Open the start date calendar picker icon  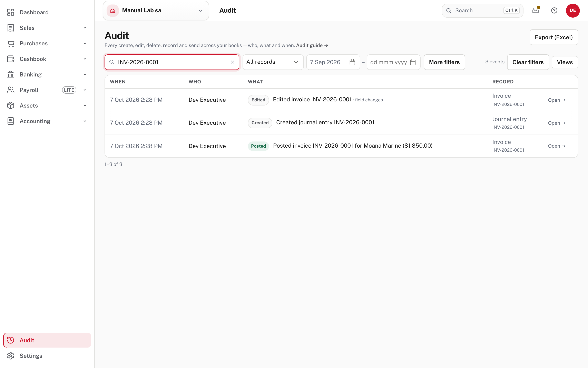point(352,62)
